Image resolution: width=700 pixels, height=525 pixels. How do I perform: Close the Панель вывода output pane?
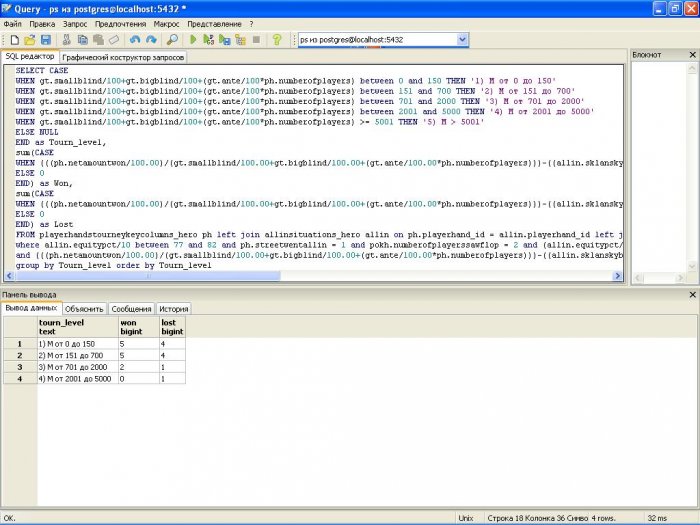click(x=693, y=295)
